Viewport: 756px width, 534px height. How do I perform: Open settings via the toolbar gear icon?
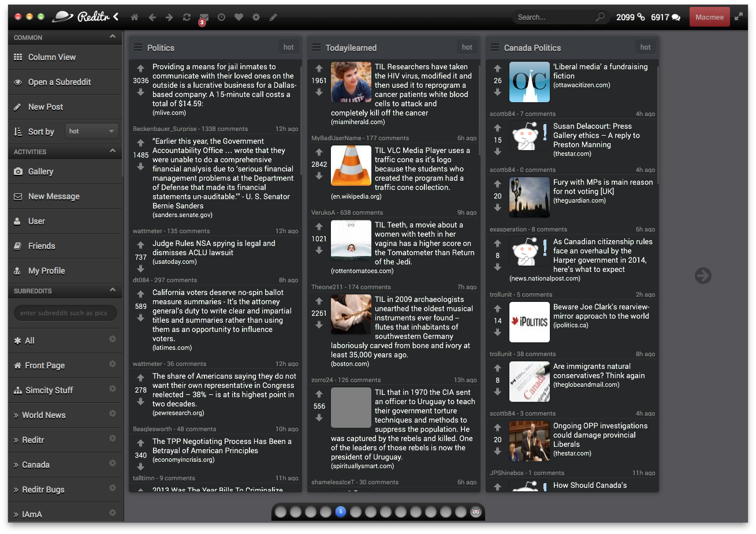(256, 17)
